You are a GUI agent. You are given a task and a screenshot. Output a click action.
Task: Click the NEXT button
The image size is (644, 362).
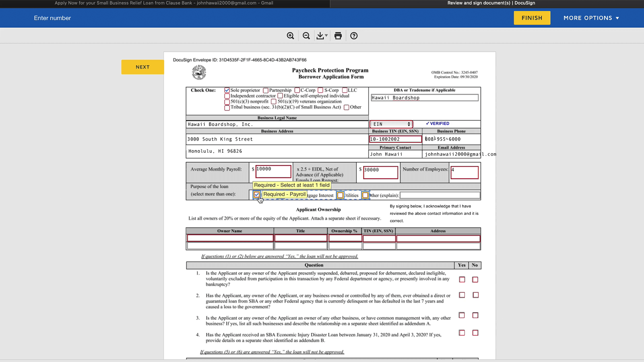click(142, 67)
